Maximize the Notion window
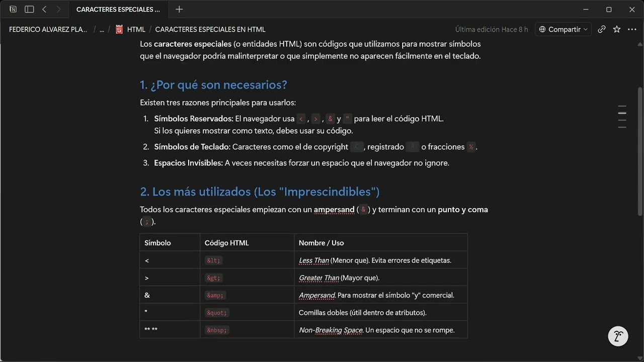 (x=609, y=9)
